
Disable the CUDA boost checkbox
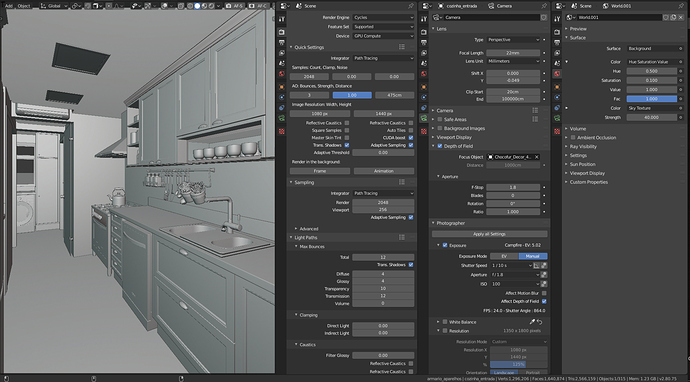tap(411, 138)
